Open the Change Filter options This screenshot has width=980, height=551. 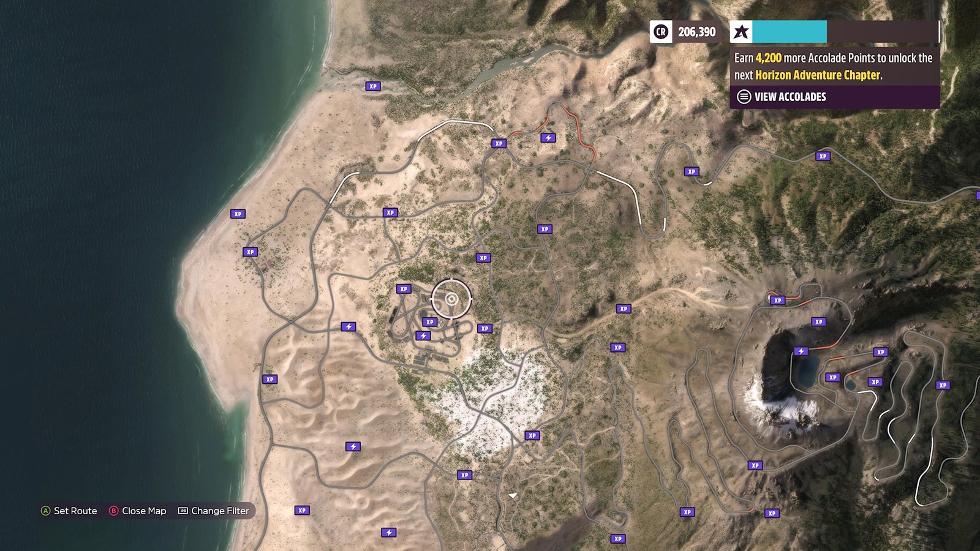[220, 511]
